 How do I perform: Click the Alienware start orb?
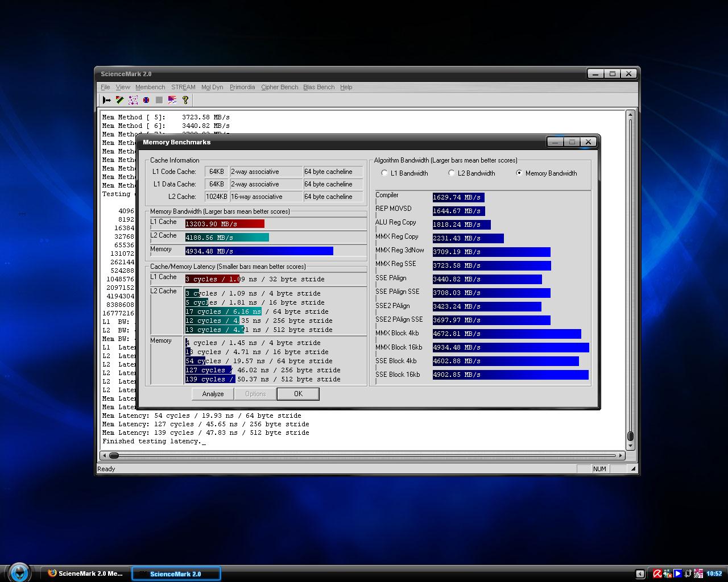coord(19,572)
